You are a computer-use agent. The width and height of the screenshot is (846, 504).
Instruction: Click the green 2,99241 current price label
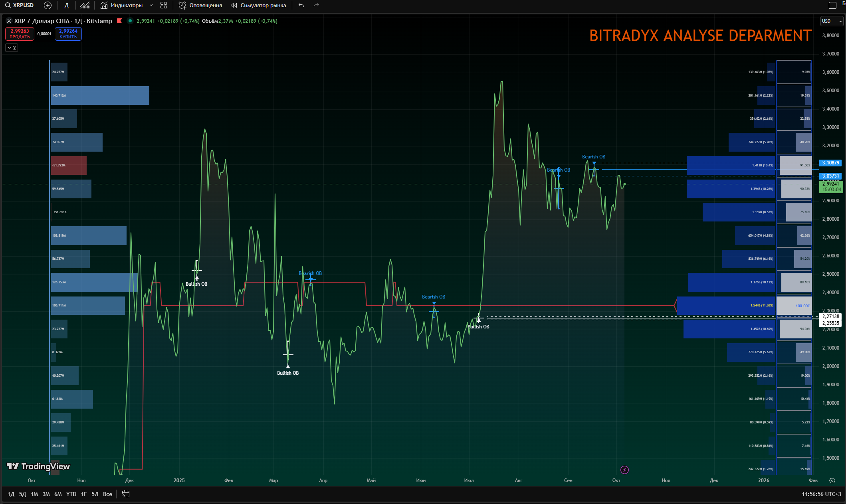[831, 187]
